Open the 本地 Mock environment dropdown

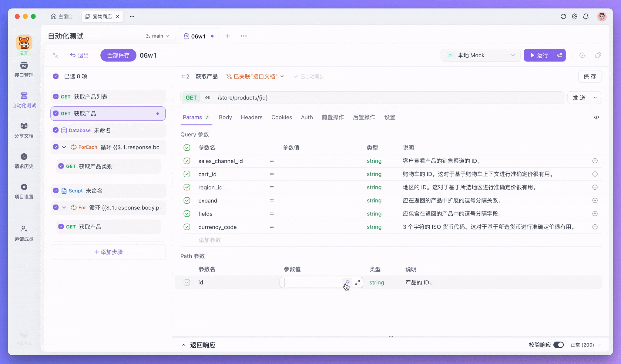[x=480, y=55]
